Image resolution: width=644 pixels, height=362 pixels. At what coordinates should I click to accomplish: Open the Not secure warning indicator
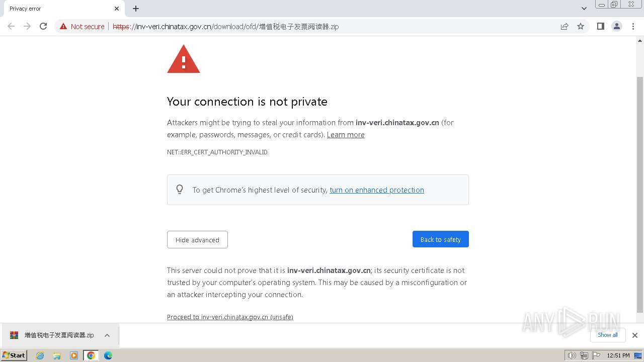coord(82,27)
